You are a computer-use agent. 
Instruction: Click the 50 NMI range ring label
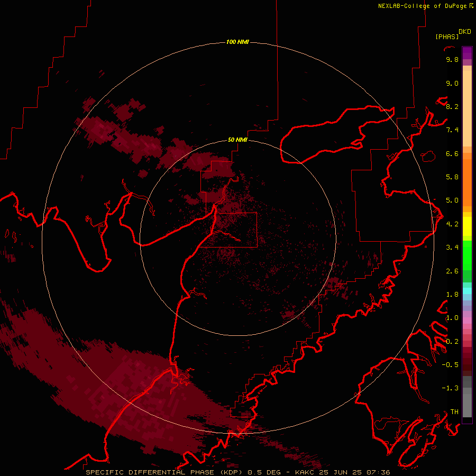237,140
